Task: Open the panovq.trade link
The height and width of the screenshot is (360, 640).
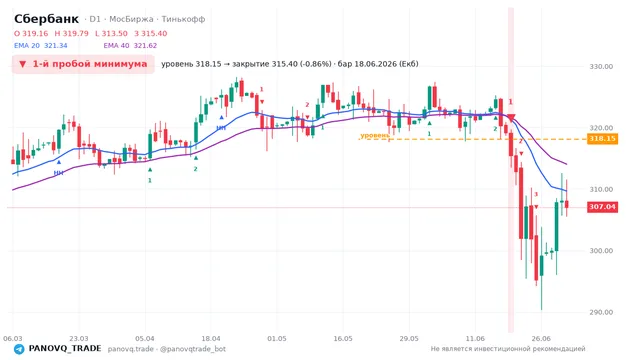Action: 131,349
